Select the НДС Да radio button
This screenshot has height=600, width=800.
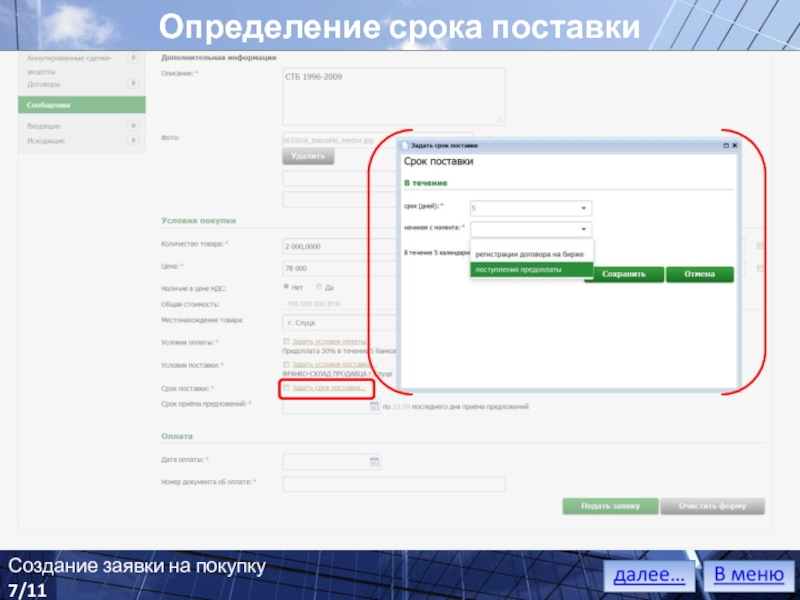319,287
